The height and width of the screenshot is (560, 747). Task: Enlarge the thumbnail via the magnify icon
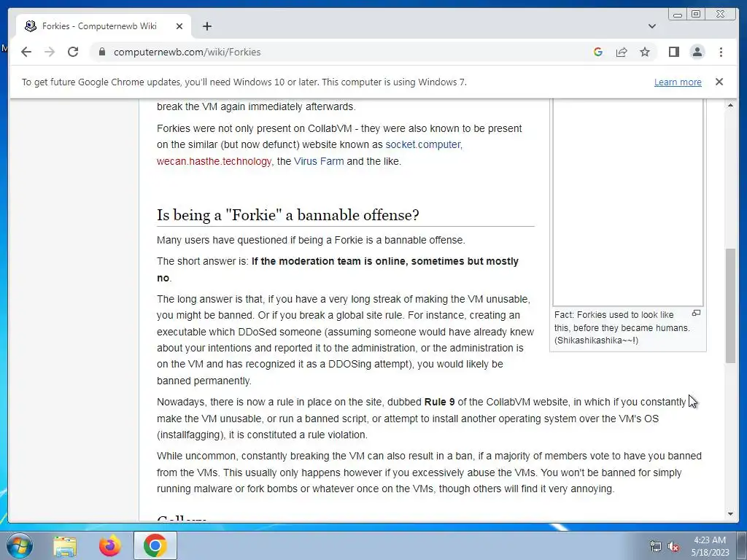(x=696, y=314)
